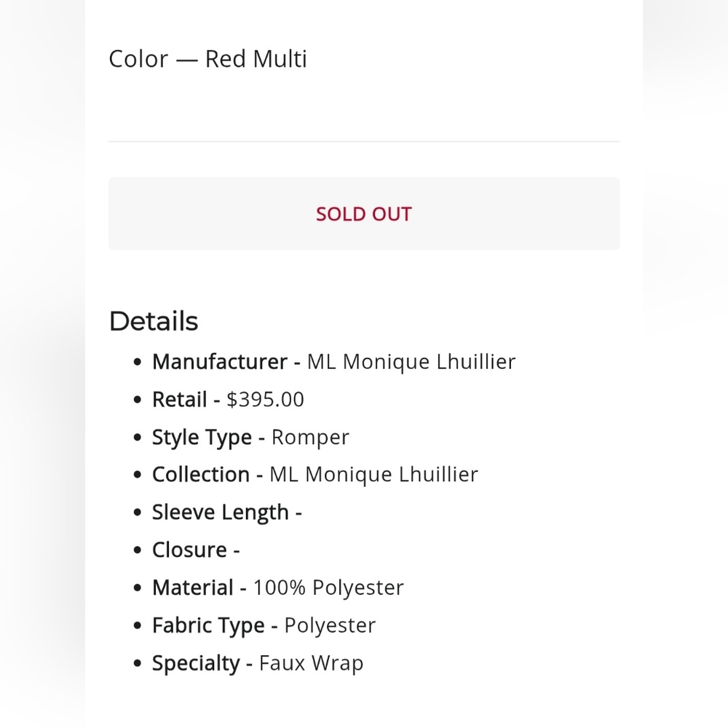Screen dimensions: 728x728
Task: Click the Details heading
Action: pyautogui.click(x=154, y=321)
